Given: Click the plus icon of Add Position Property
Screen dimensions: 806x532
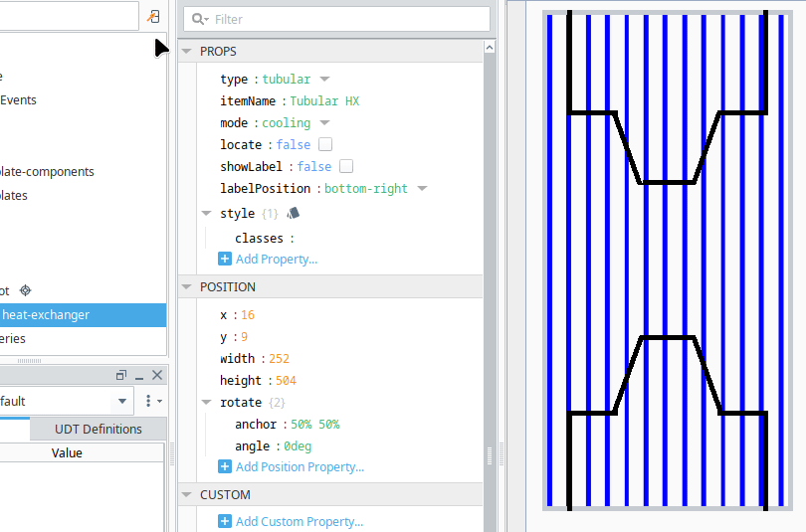Looking at the screenshot, I should (x=225, y=466).
